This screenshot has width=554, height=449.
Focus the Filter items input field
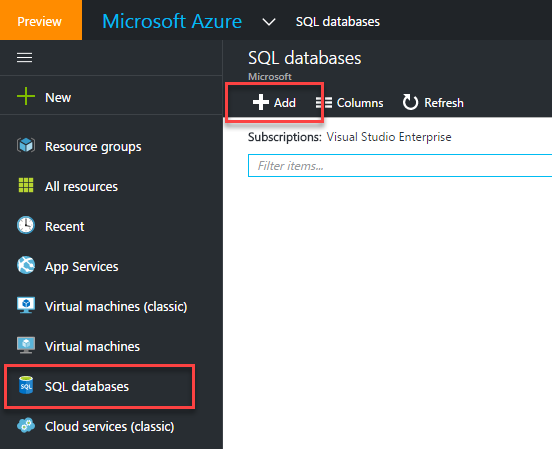pyautogui.click(x=400, y=165)
